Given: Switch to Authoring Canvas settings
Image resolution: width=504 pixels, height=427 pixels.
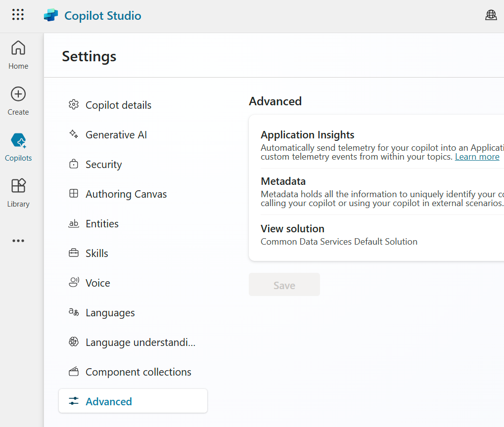Looking at the screenshot, I should coord(126,194).
